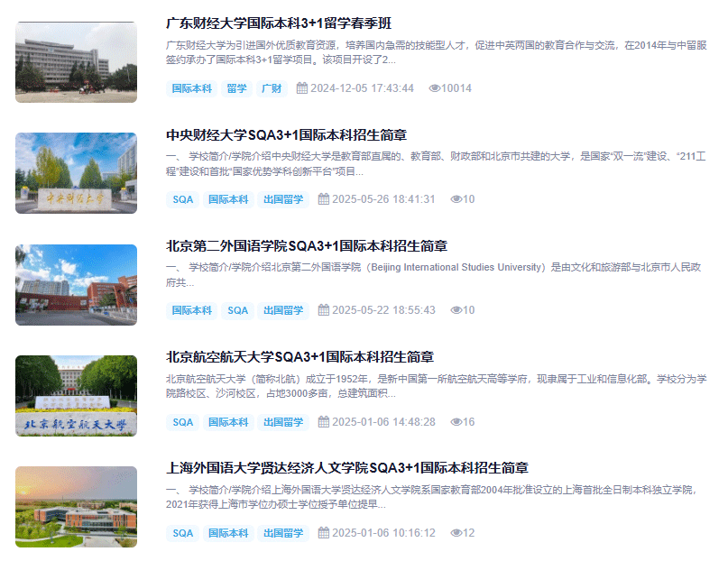Image resolution: width=728 pixels, height=561 pixels.
Task: Select SQA tag under 中央财经大学 article
Action: pos(183,199)
